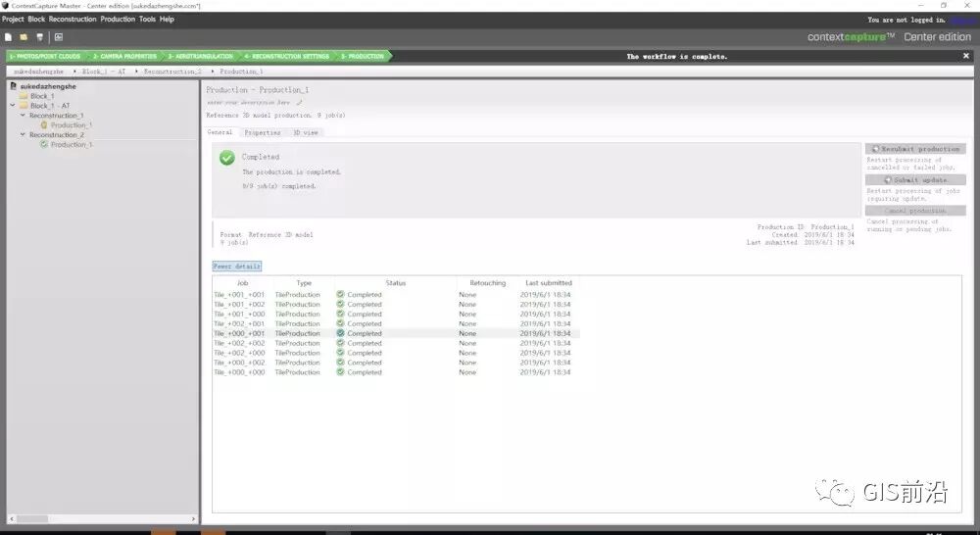Go to workflow step 3 Aerotriangulation

coord(200,56)
